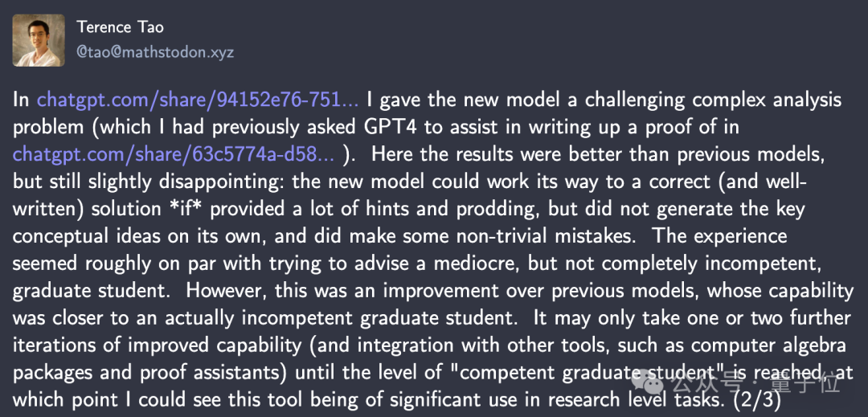Open the chatgpt.com/share/94152e76-751 link
The image size is (868, 417).
(198, 100)
